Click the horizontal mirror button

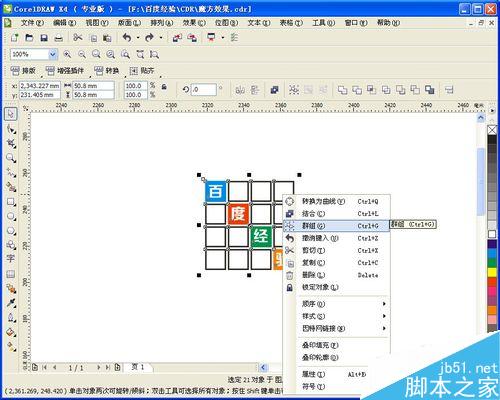click(240, 90)
